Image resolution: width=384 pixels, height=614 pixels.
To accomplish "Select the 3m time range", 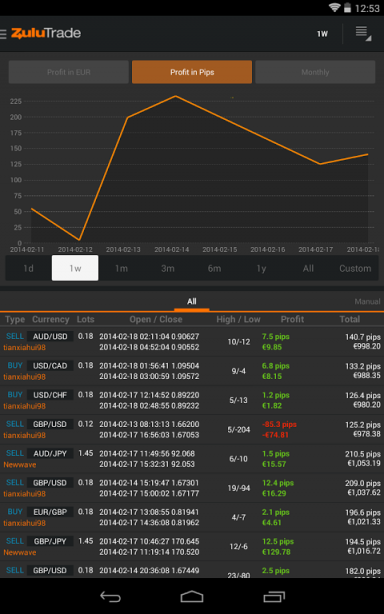I will (168, 268).
